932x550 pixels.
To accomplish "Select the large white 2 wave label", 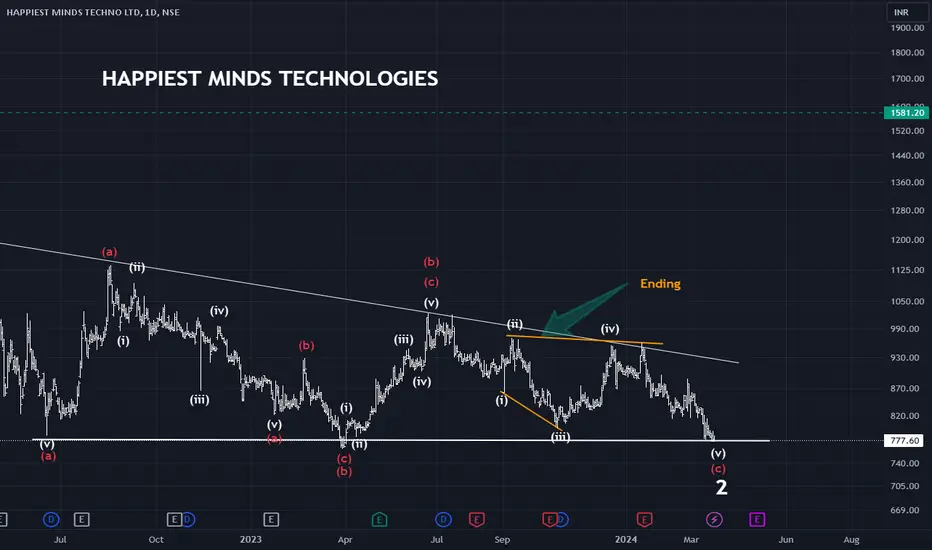I will [721, 488].
